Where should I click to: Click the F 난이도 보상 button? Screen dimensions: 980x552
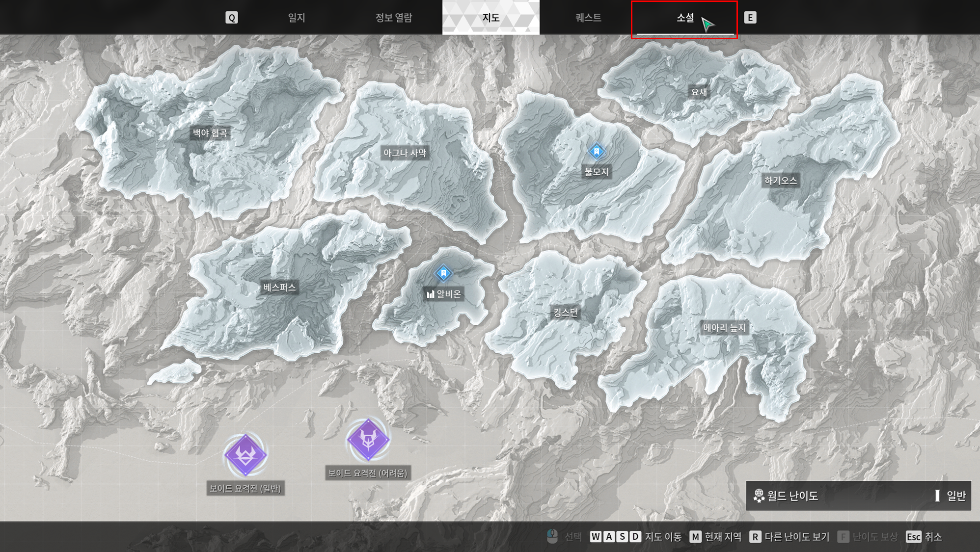click(x=868, y=537)
